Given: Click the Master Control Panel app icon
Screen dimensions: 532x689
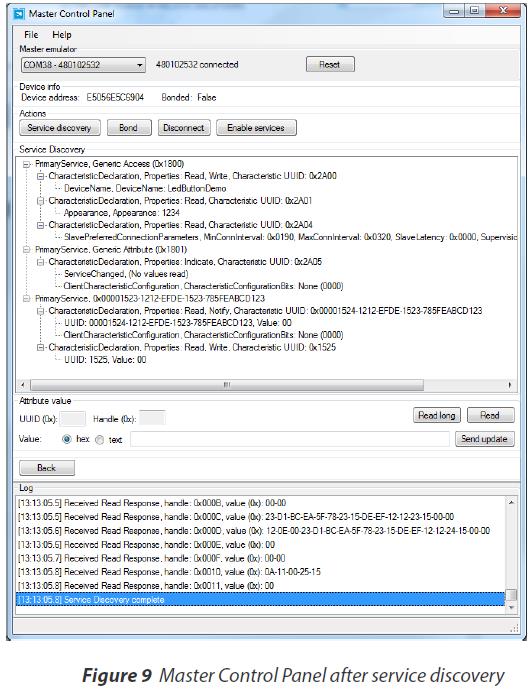Looking at the screenshot, I should [x=19, y=14].
